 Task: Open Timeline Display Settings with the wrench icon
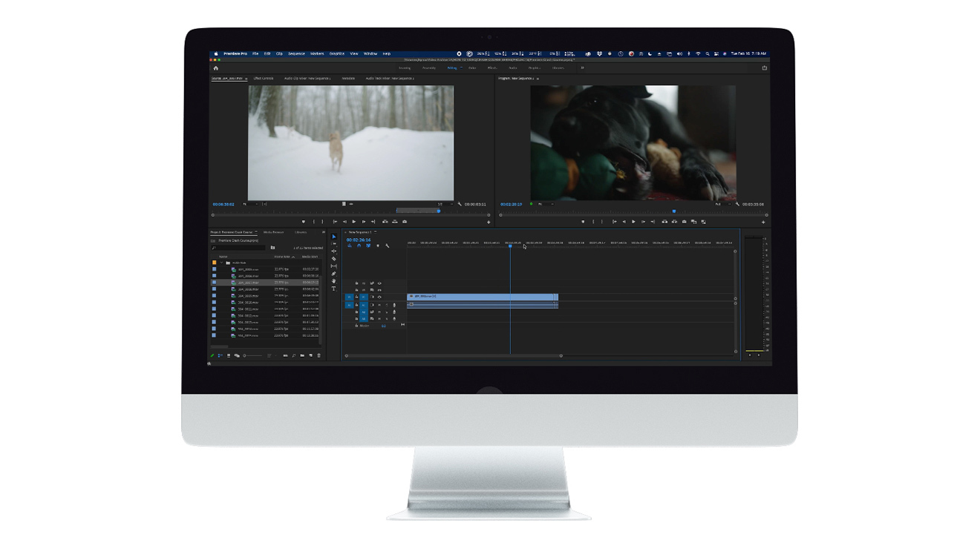[x=388, y=246]
